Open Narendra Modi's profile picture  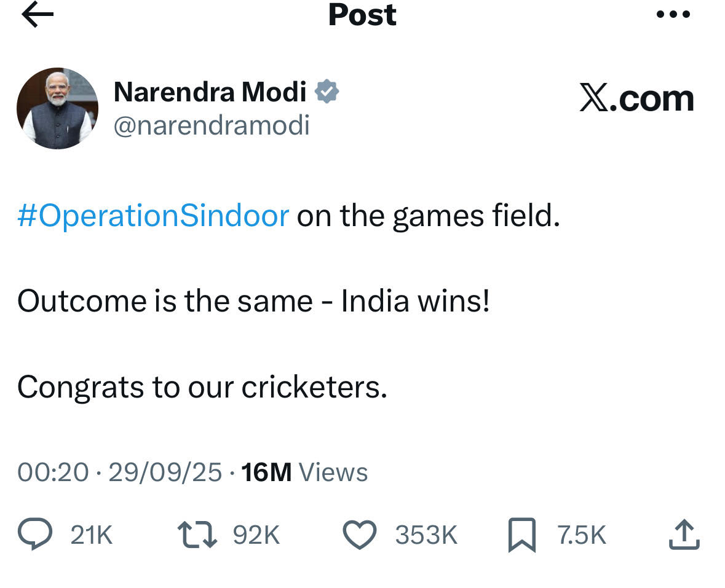click(57, 108)
